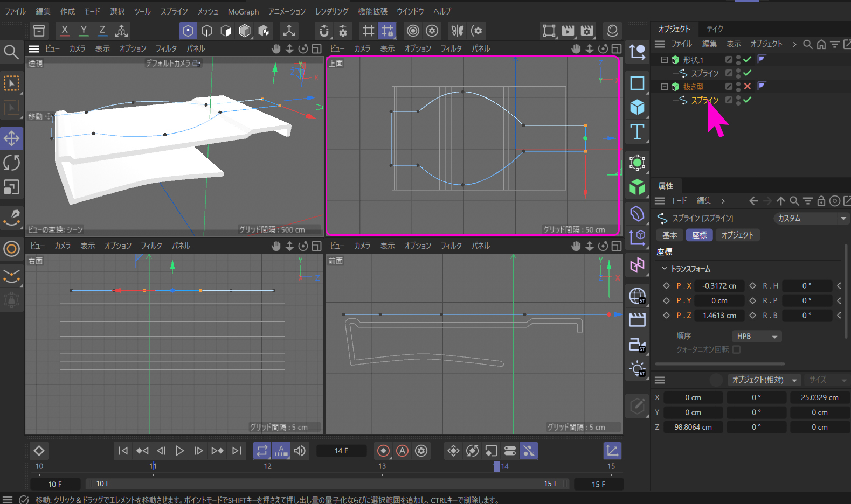Check the クォータニオン回転 checkbox
The width and height of the screenshot is (851, 504).
[736, 349]
